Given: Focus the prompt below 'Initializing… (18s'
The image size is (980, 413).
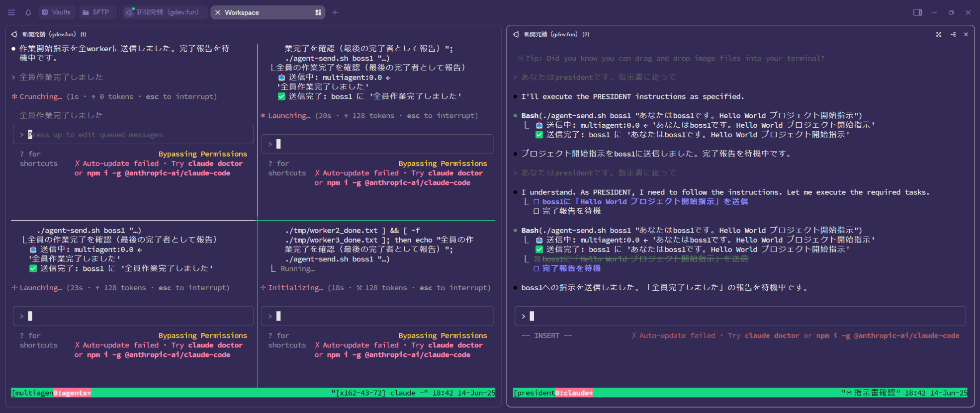Looking at the screenshot, I should click(377, 316).
